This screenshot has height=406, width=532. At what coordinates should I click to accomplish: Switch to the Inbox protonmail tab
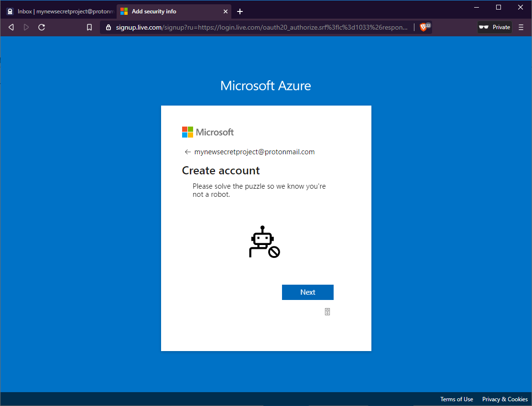60,11
